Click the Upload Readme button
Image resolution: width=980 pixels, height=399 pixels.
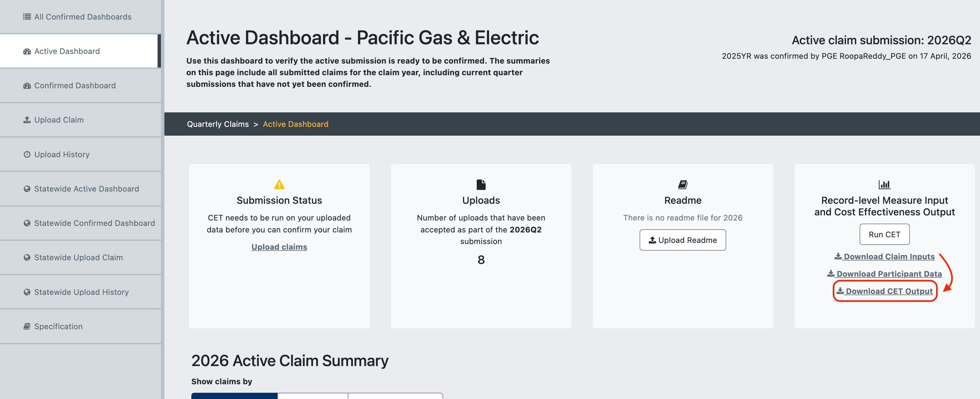682,240
